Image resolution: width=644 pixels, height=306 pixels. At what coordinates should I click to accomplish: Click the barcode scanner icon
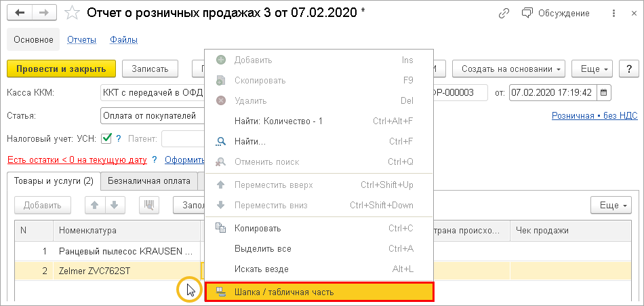tap(148, 205)
